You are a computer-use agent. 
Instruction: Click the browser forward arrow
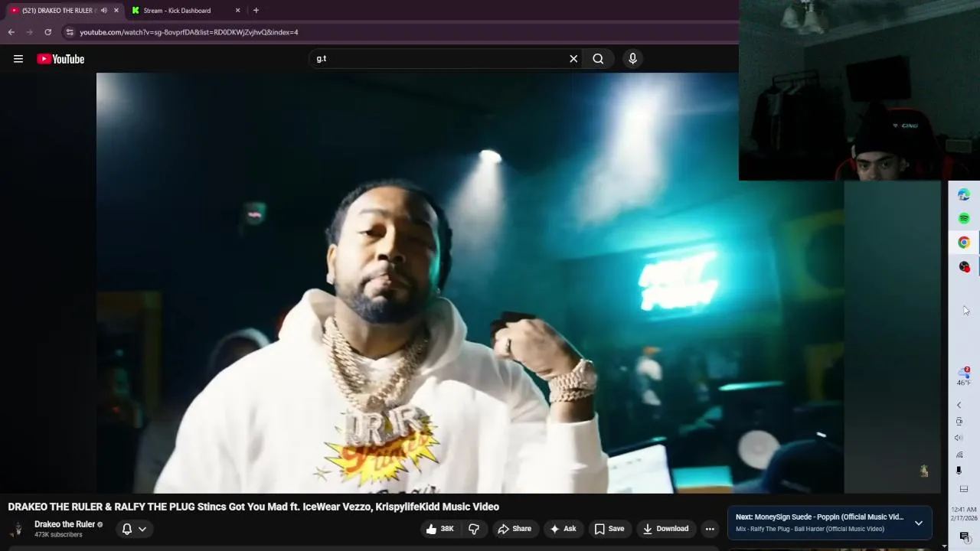tap(29, 32)
